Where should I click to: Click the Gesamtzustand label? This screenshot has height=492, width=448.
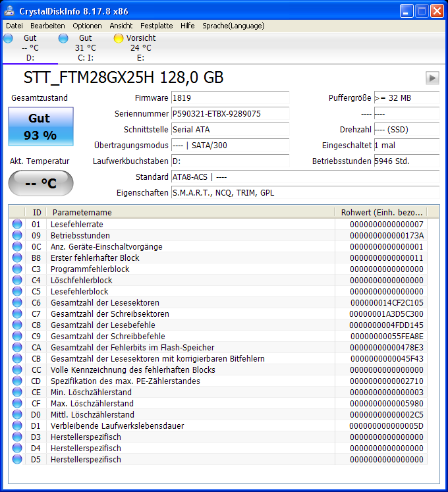tap(40, 98)
